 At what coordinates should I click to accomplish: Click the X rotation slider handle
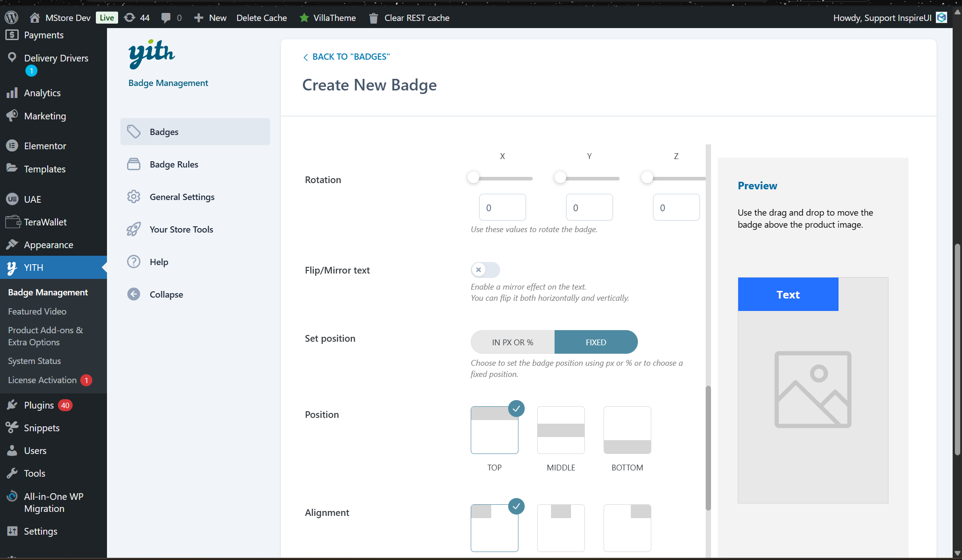[x=473, y=178]
